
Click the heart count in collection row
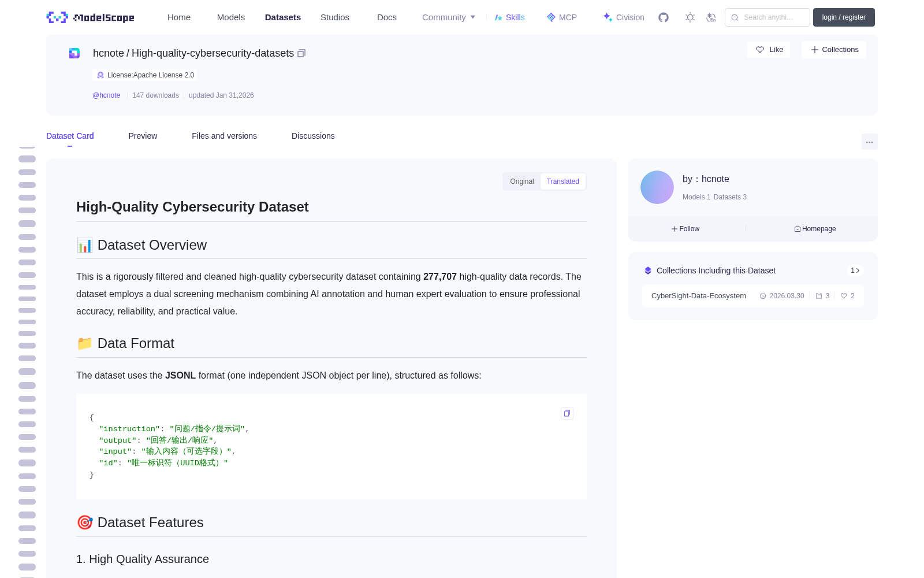coord(848,296)
